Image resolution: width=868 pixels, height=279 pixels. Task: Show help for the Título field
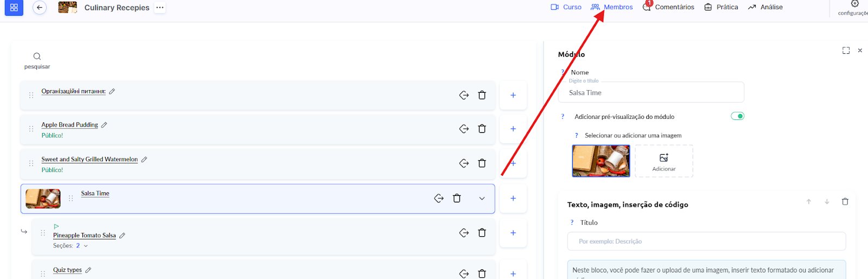tap(572, 223)
